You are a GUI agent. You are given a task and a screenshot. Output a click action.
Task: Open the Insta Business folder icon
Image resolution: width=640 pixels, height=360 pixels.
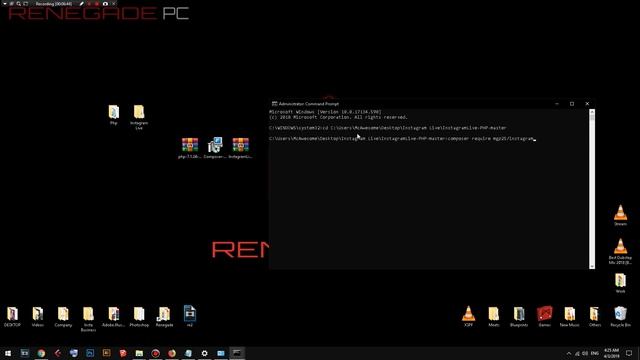(88, 319)
